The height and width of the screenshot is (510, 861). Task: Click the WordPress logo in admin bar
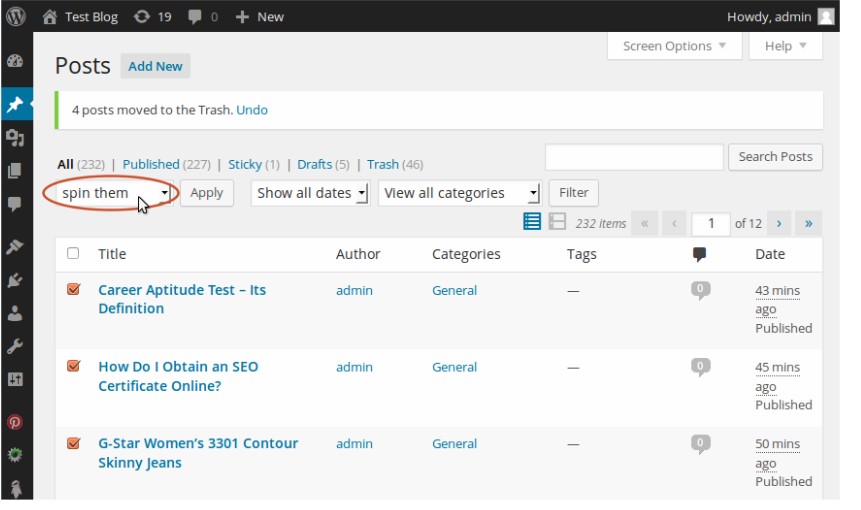[x=15, y=16]
